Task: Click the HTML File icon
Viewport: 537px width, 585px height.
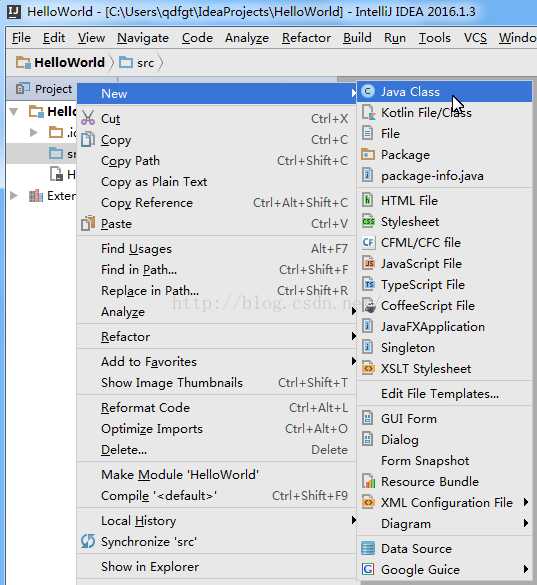Action: click(x=368, y=201)
